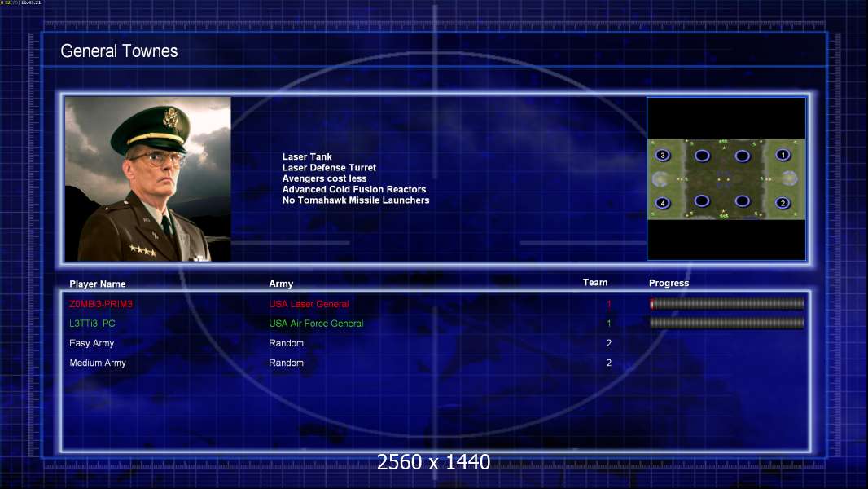Select player name Z0MBI3-PRIM3
868x489 pixels.
pyautogui.click(x=101, y=304)
